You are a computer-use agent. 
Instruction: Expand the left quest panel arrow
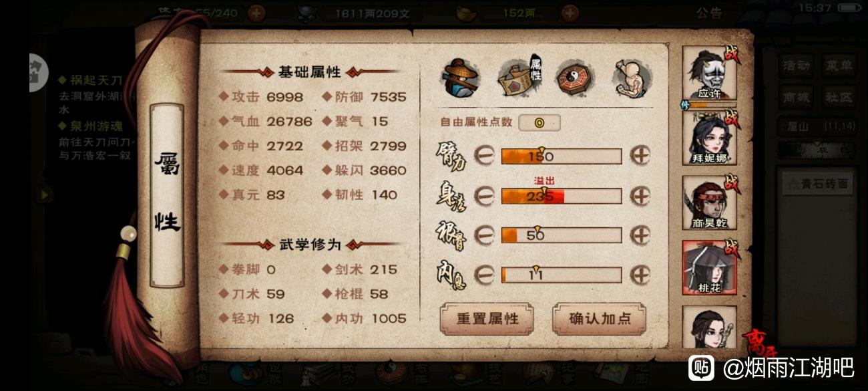pos(45,194)
